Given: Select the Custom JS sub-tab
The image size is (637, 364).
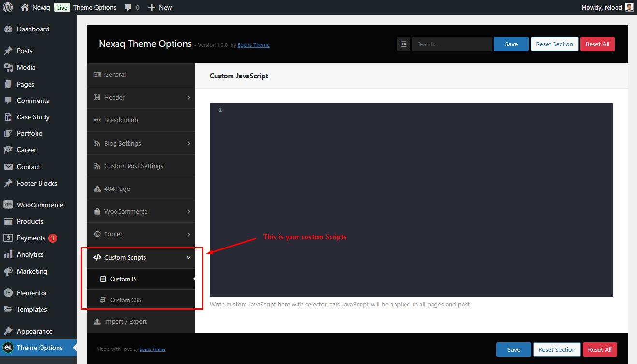Looking at the screenshot, I should pyautogui.click(x=141, y=279).
